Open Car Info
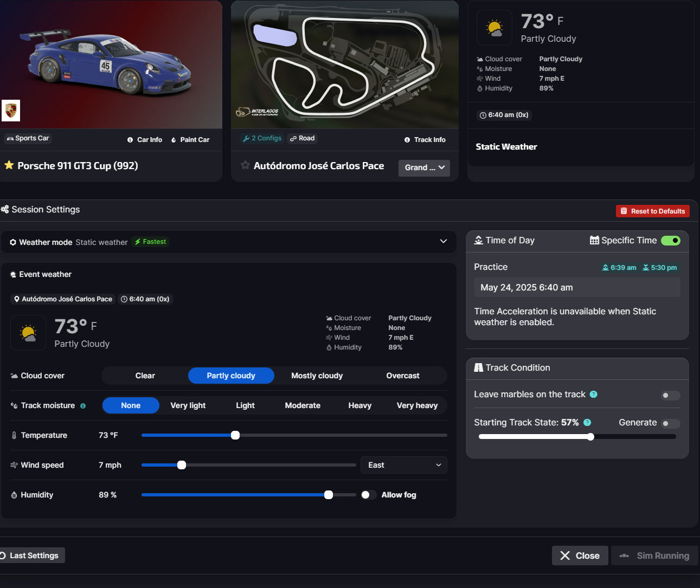The width and height of the screenshot is (700, 588). (145, 140)
